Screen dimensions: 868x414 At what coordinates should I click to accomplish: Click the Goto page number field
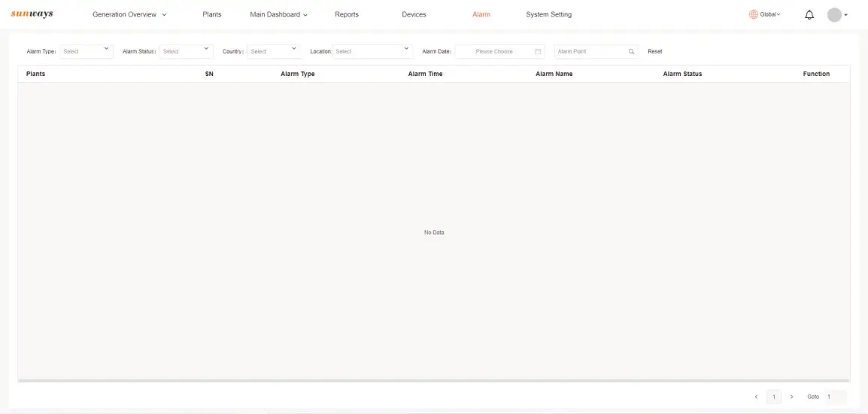(836, 397)
